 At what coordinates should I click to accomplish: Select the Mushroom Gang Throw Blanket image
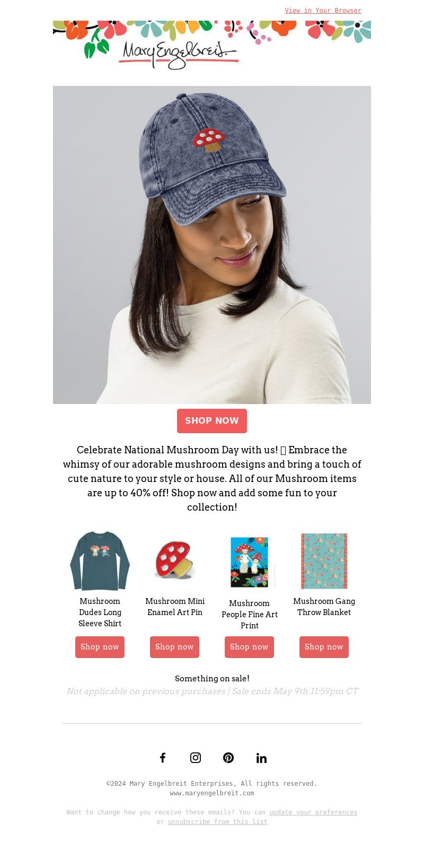tap(324, 561)
